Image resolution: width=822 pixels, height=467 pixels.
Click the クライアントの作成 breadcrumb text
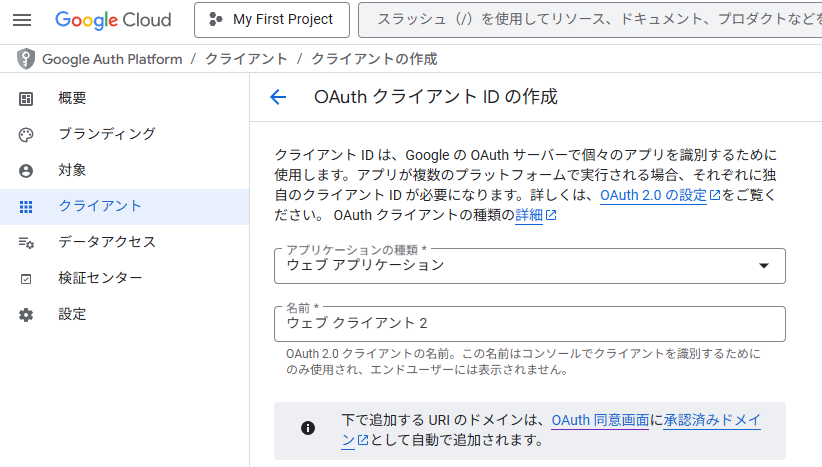pyautogui.click(x=374, y=59)
